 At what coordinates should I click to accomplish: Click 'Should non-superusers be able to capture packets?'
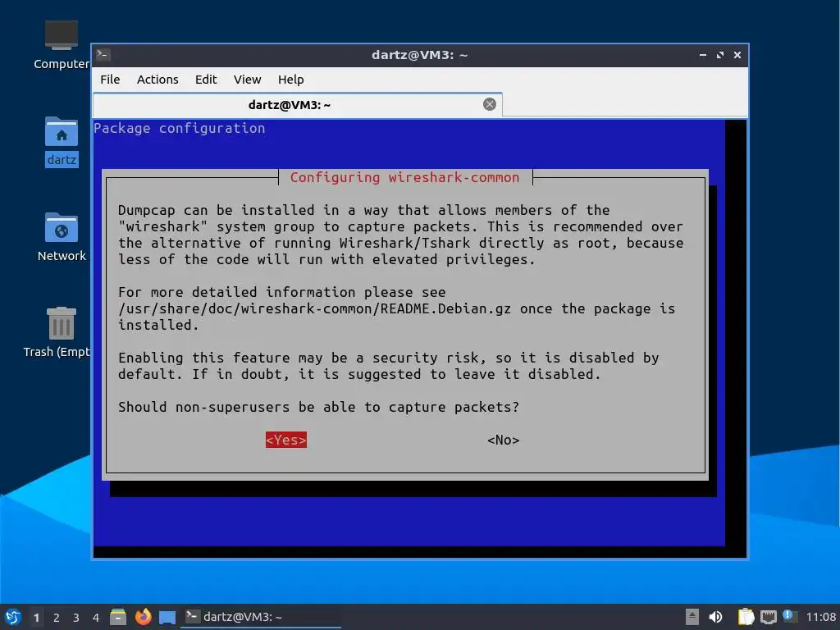319,407
